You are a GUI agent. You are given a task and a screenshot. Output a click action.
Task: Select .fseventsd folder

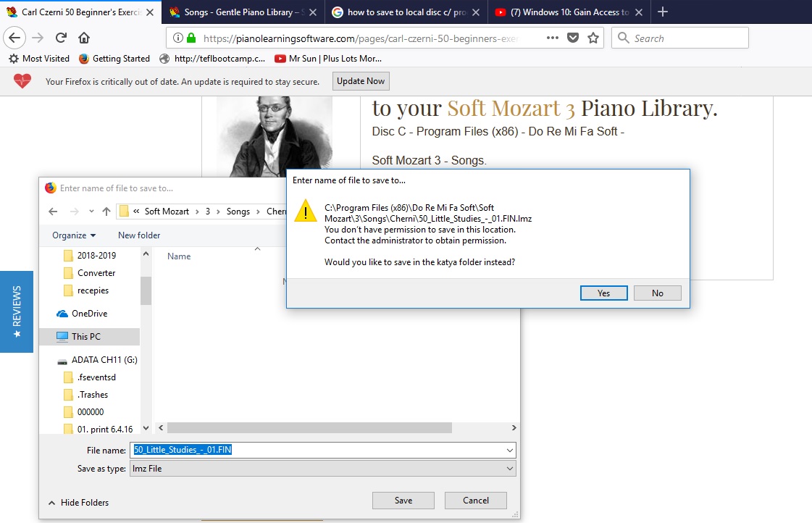click(x=90, y=377)
